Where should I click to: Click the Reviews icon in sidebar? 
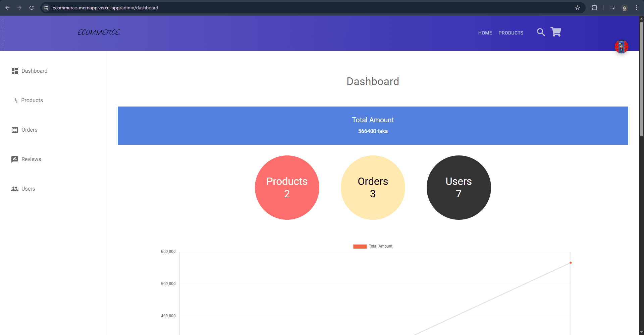(15, 159)
